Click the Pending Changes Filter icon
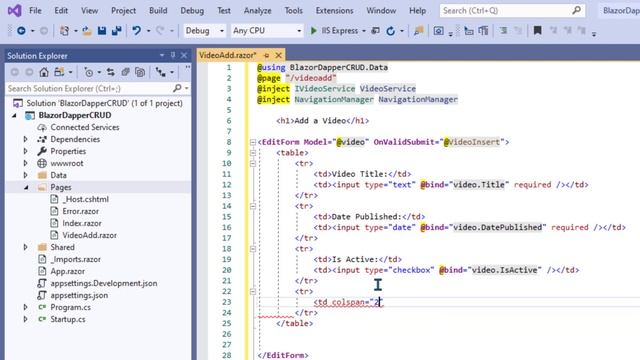This screenshot has width=640, height=360. coord(89,72)
